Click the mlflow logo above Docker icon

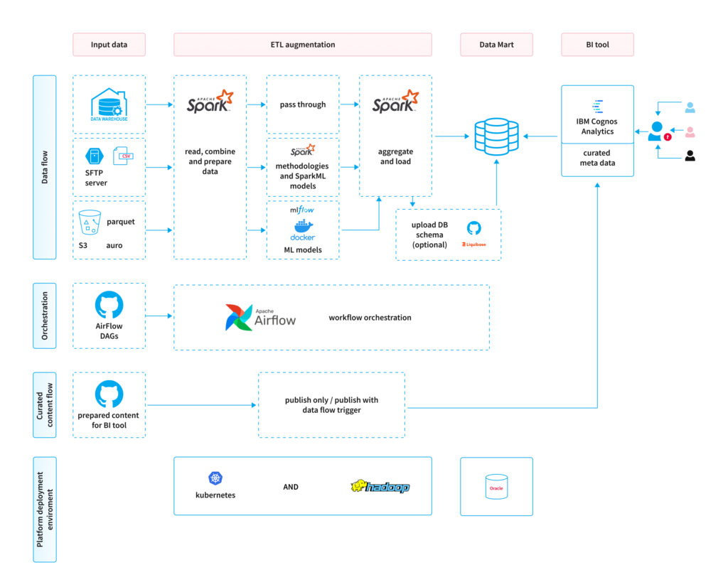click(302, 210)
